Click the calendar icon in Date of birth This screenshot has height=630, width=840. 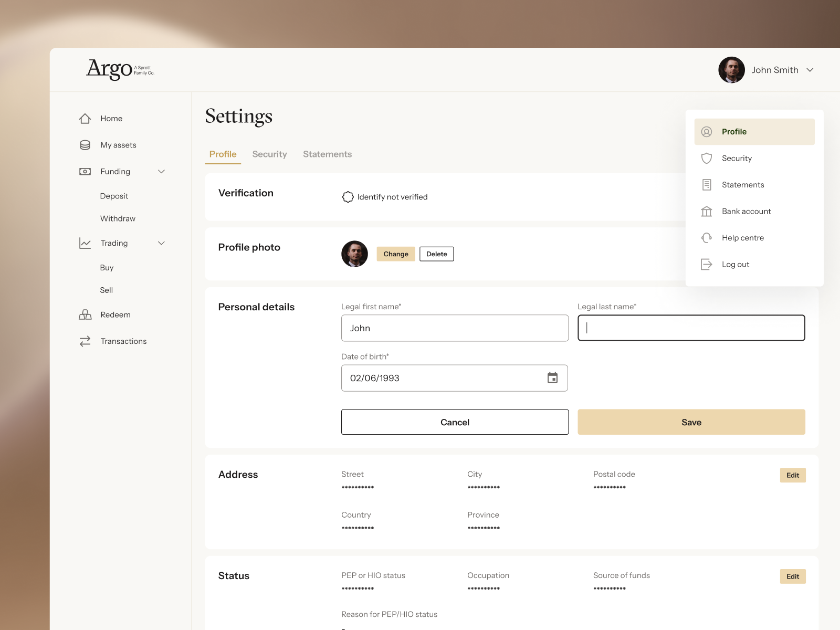(x=552, y=377)
